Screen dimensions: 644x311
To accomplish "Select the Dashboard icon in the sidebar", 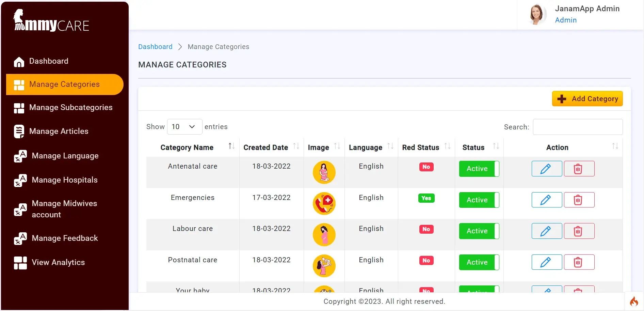I will coord(19,61).
